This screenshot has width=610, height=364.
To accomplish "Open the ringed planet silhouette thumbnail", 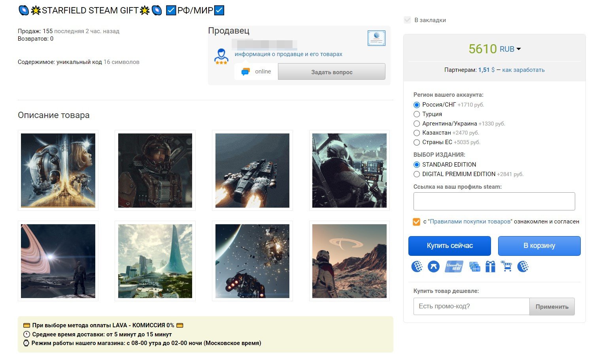I will [58, 261].
